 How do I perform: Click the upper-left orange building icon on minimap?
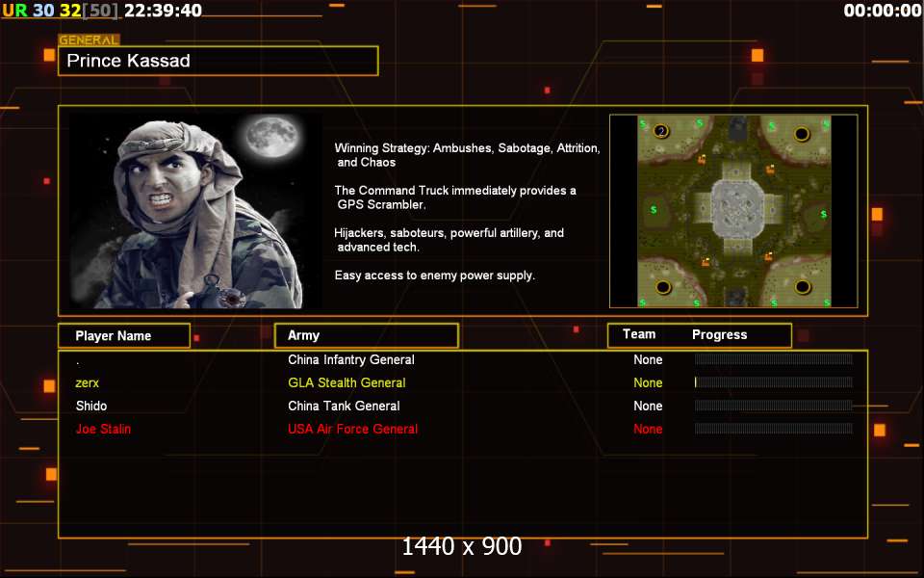702,159
